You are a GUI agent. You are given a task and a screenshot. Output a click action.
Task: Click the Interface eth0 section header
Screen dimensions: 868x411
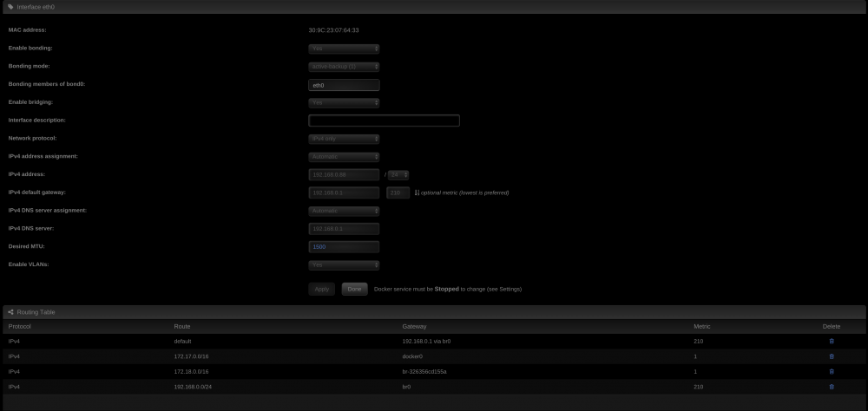tap(434, 7)
